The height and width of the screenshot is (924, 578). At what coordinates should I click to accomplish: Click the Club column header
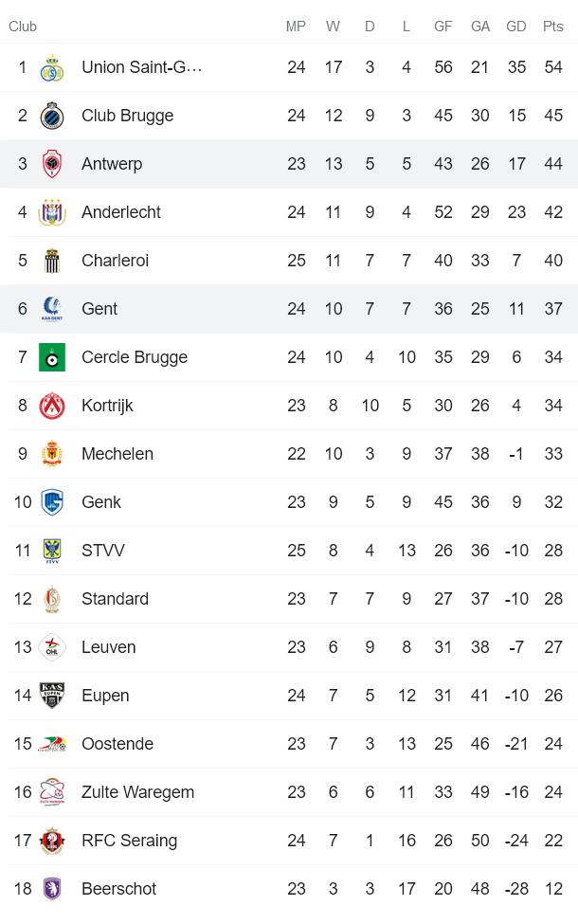23,27
